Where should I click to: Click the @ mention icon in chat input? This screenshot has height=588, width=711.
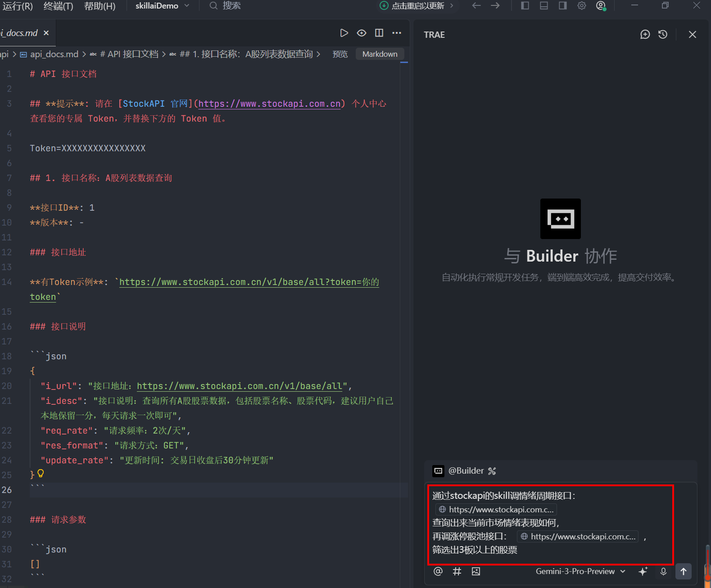click(438, 571)
